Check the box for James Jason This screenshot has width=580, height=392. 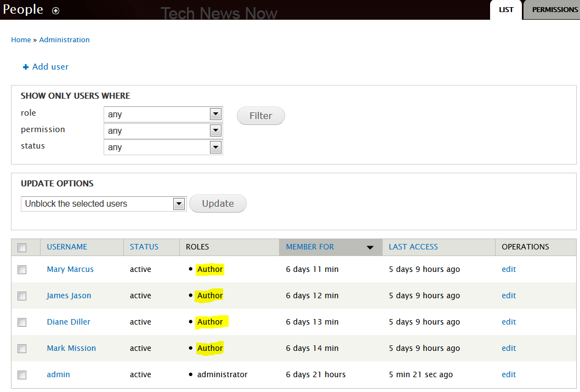tap(22, 296)
